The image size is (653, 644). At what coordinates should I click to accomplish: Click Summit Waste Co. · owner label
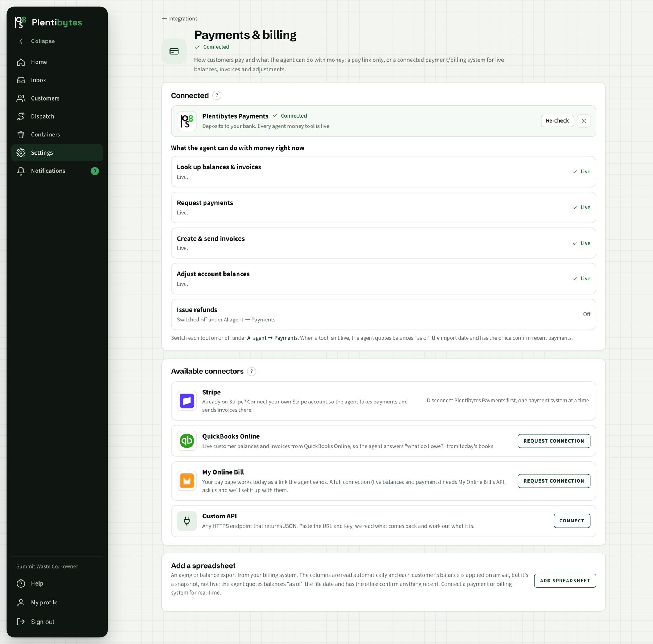click(x=47, y=566)
